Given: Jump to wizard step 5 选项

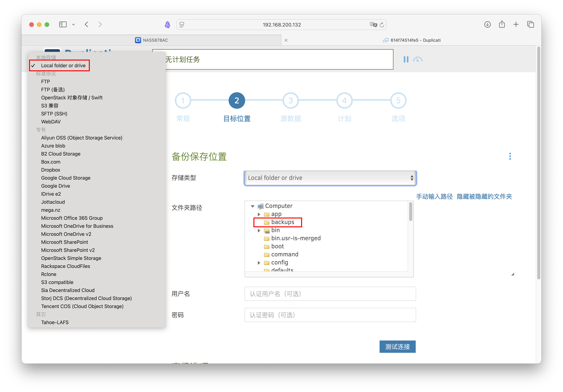Looking at the screenshot, I should tap(398, 100).
